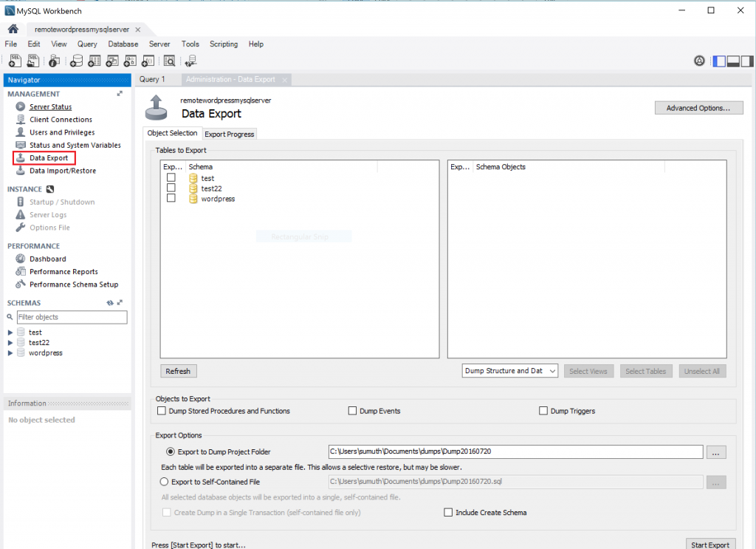Screen dimensions: 756x549
Task: Click the Filter objects search field
Action: click(x=71, y=317)
